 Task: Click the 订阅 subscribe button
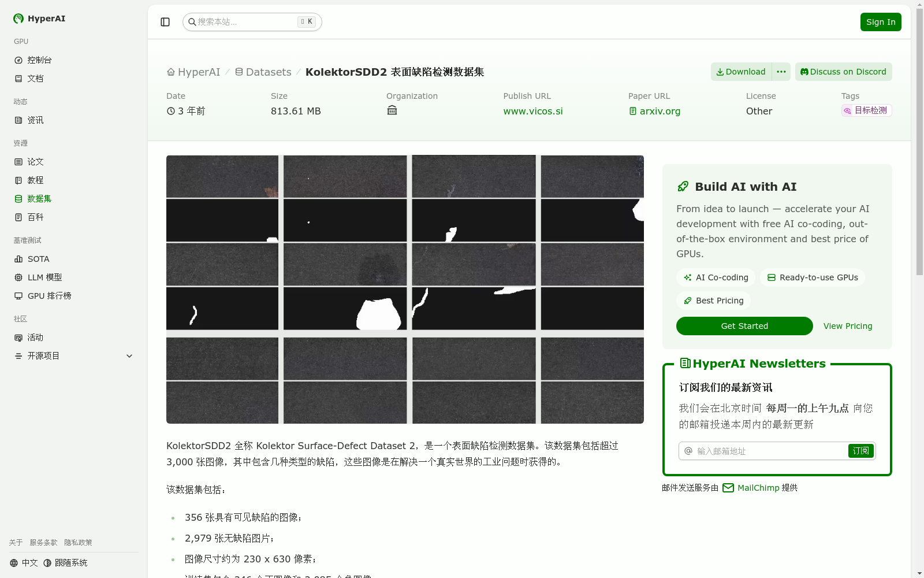click(x=861, y=451)
